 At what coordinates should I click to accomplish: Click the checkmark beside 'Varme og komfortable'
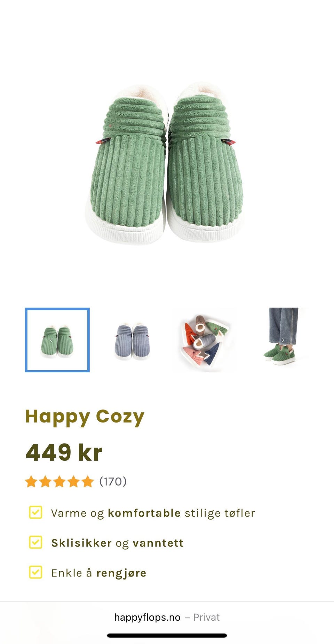point(35,512)
